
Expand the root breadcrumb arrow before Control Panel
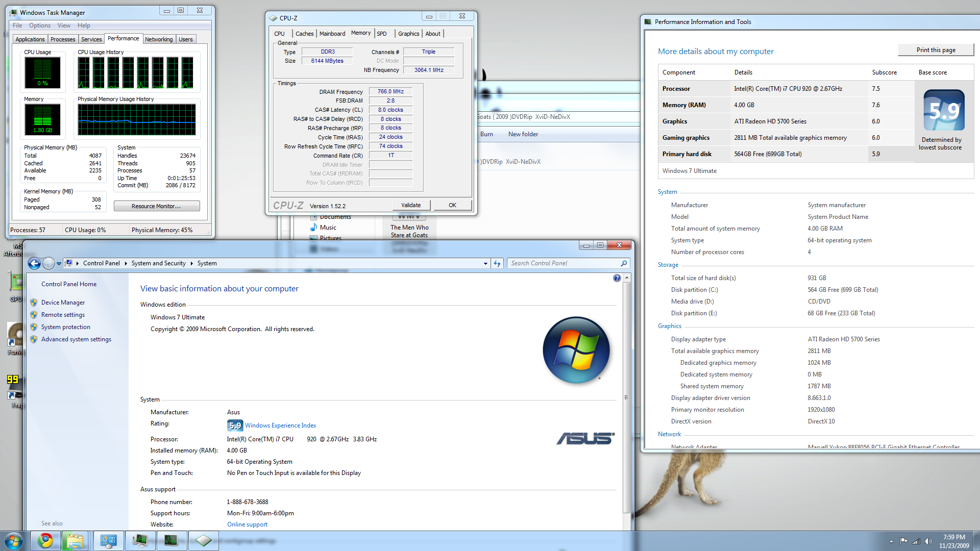78,263
